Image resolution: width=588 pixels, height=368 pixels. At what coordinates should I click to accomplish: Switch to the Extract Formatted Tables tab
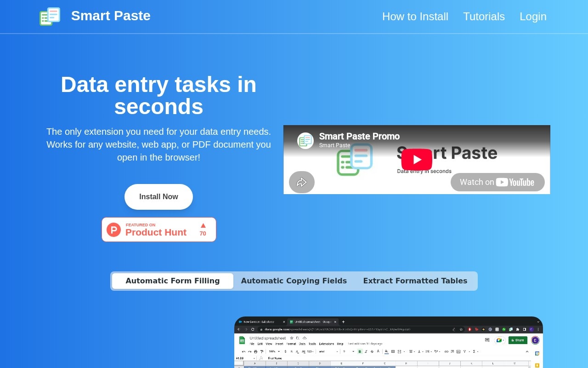tap(415, 281)
